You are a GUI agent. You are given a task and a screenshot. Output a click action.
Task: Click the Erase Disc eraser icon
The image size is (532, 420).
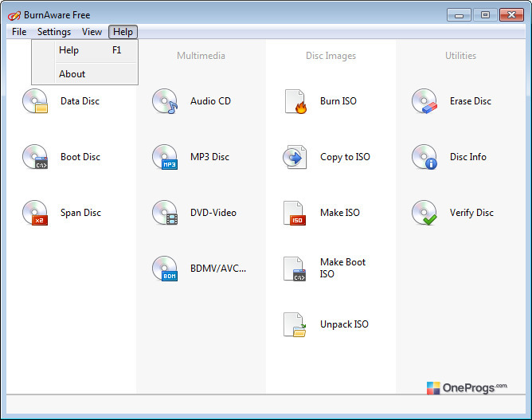[424, 101]
